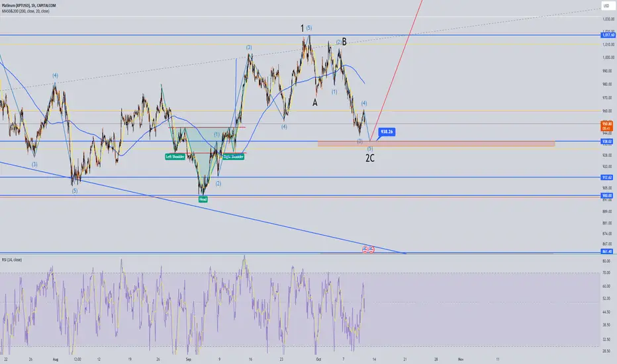Click the Left Shoulder pattern label
Screen dimensions: 617x364
tap(175, 157)
